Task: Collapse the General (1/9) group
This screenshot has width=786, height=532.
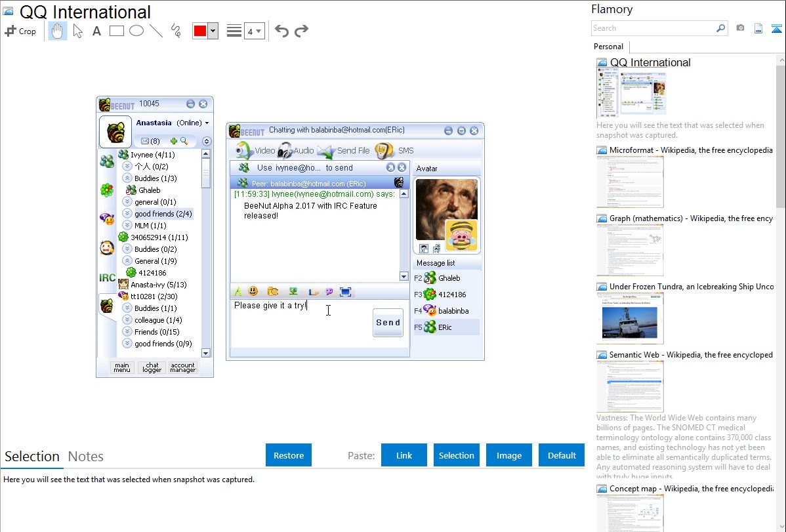Action: (127, 260)
